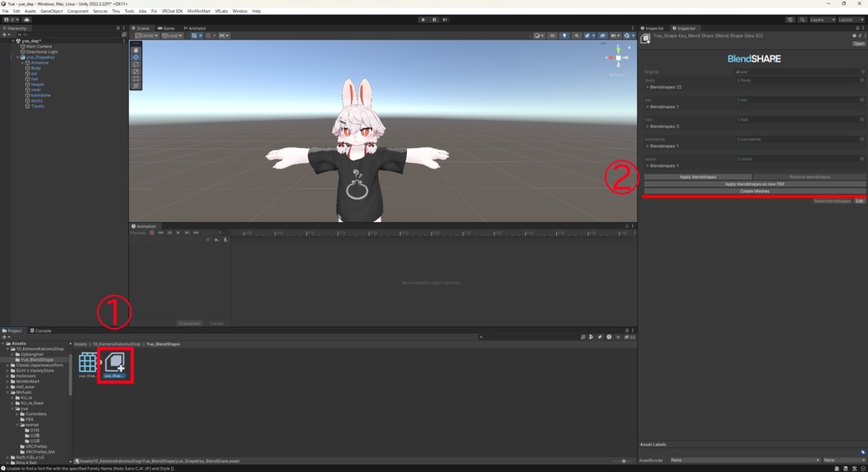
Task: Go to next keyframe in Animation
Action: coord(186,233)
